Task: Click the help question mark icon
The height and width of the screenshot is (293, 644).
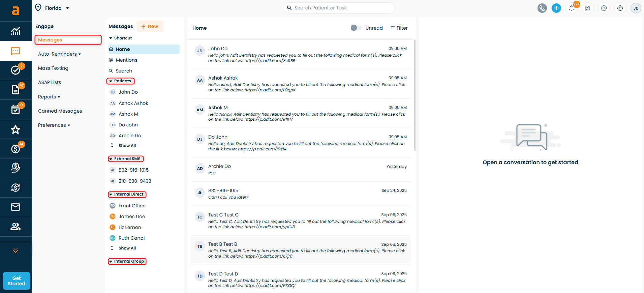Action: (604, 8)
